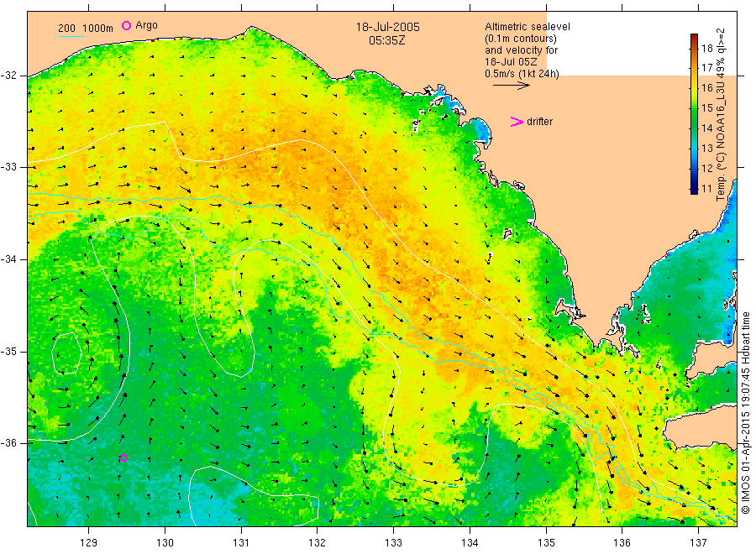The width and height of the screenshot is (756, 554).
Task: Click the longitude axis label 131
Action: click(x=241, y=542)
